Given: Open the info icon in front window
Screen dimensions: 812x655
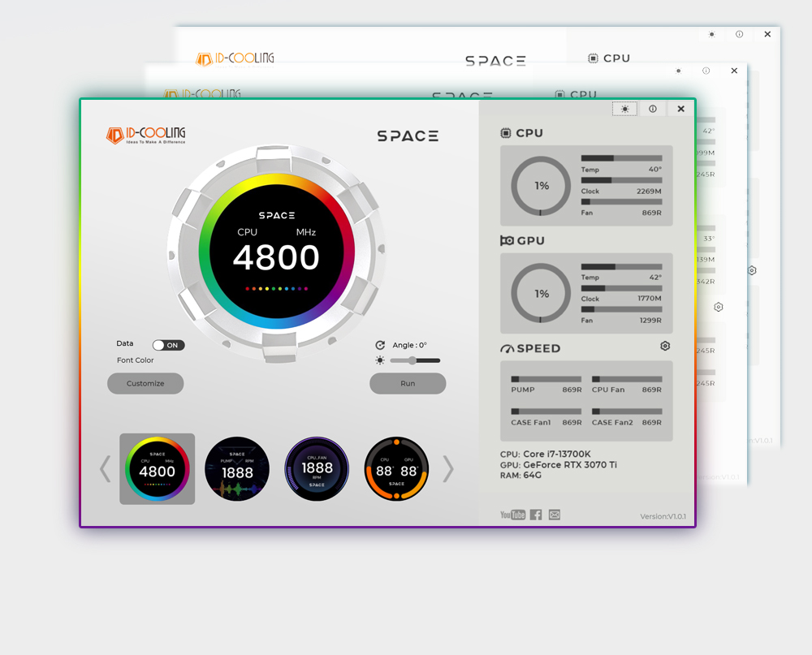Looking at the screenshot, I should coord(653,109).
